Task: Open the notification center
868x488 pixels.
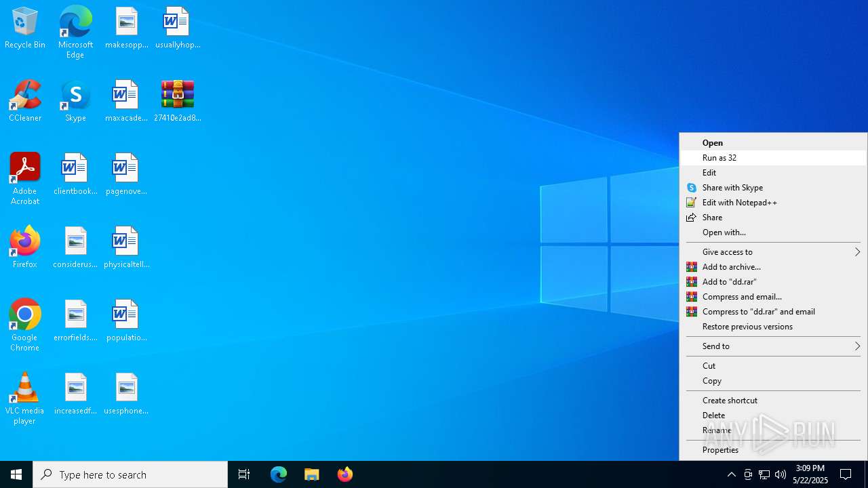Action: [x=846, y=474]
